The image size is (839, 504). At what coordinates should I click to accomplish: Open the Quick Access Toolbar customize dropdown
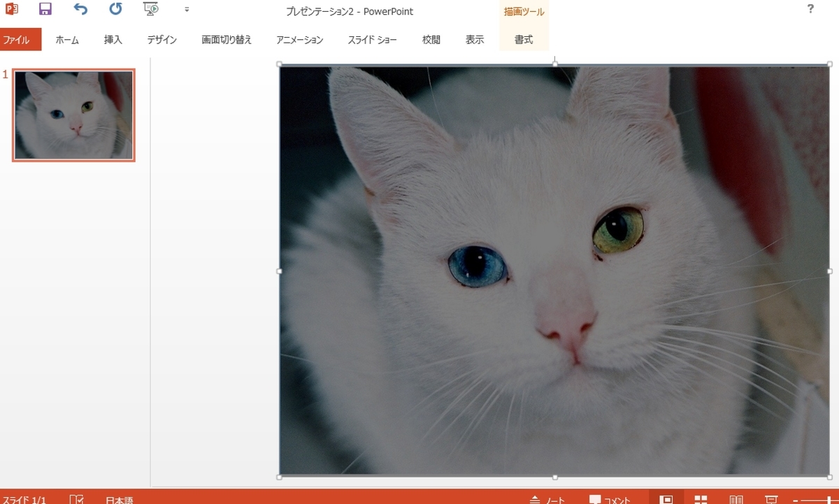point(187,10)
